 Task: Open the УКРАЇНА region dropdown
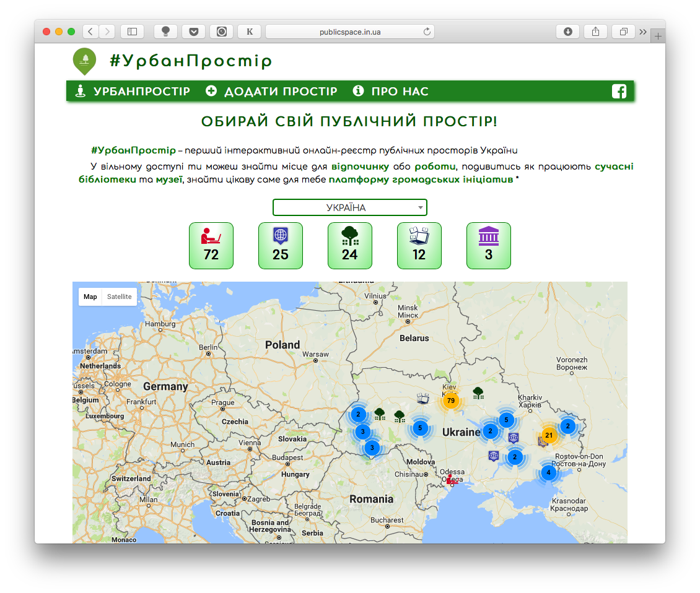pos(350,207)
